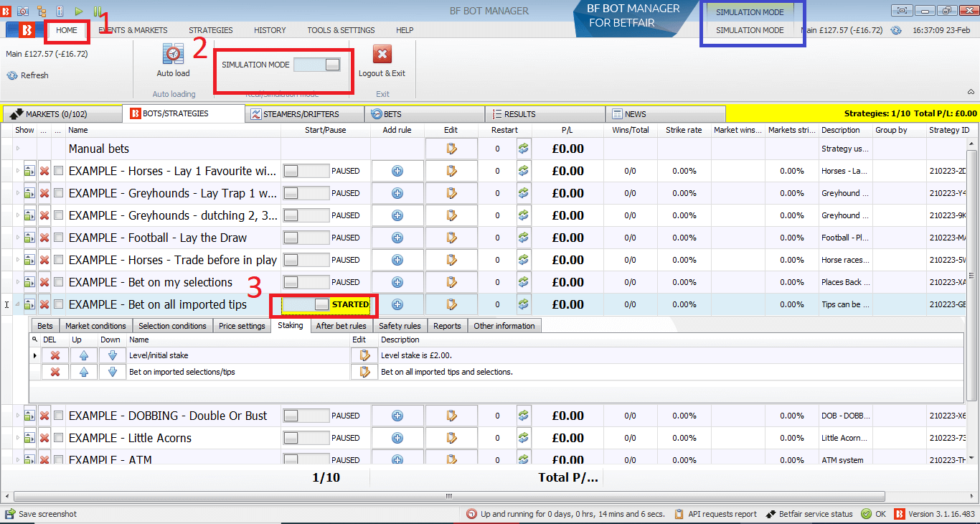Click the horizontal scrollbar at the bottom
980x524 pixels.
pyautogui.click(x=449, y=496)
